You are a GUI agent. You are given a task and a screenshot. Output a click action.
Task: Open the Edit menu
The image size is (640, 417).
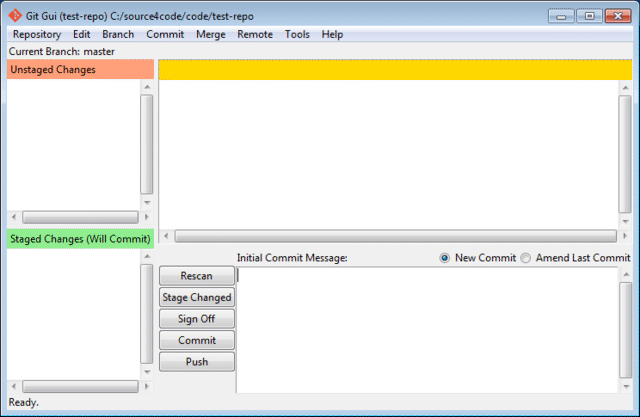pyautogui.click(x=82, y=34)
